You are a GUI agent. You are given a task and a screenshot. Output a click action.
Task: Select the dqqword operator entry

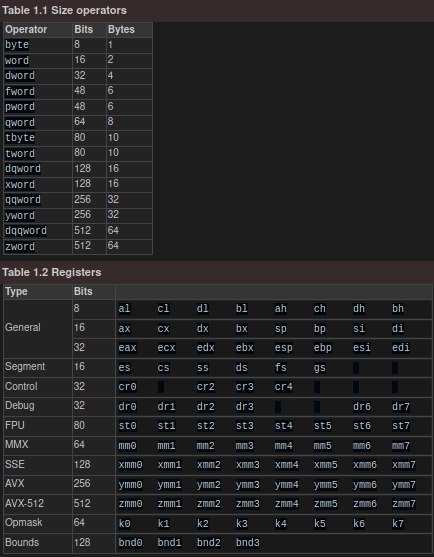[26, 231]
